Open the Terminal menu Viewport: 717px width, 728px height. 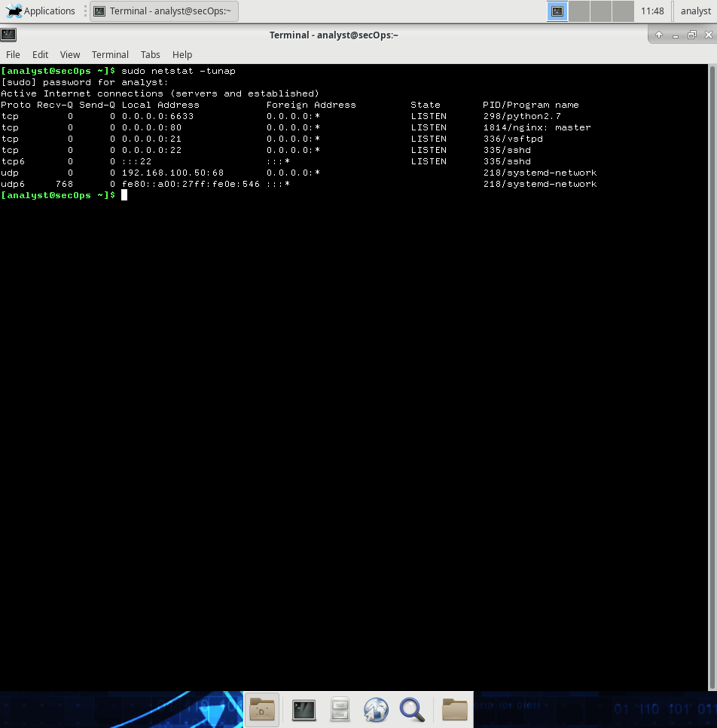[x=110, y=55]
